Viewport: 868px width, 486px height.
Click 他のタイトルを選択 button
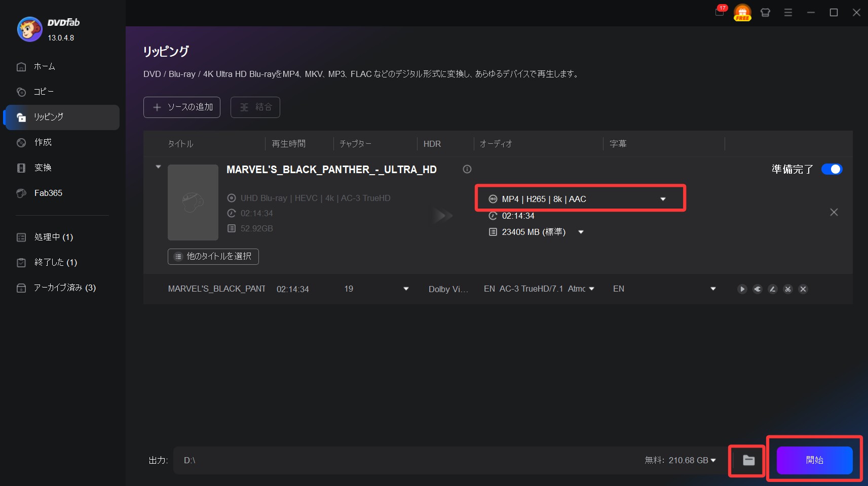213,257
